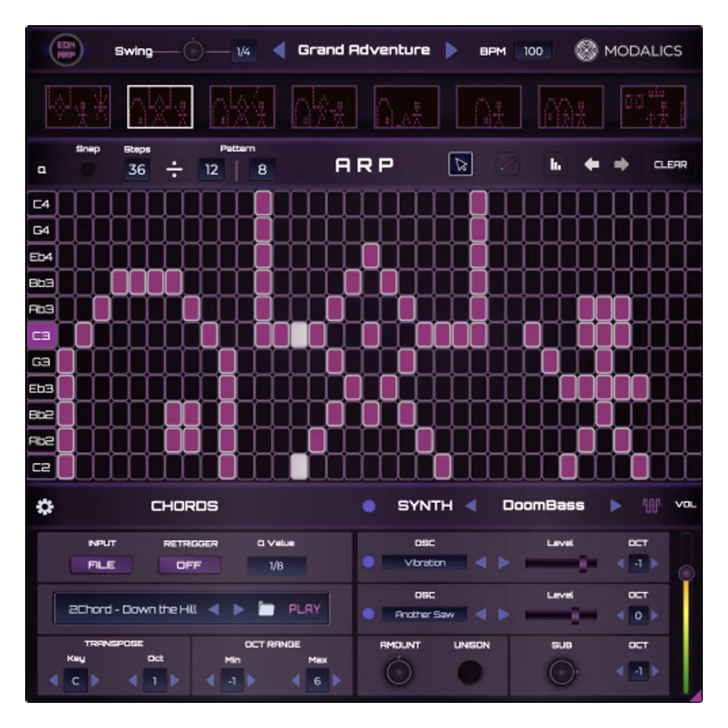Select previous synth preset before DoomBass
Viewport: 728px width, 728px height.
[471, 506]
